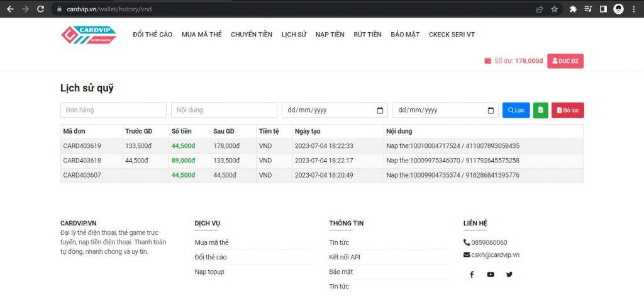Click the red Bỏ lọc button

tap(567, 110)
